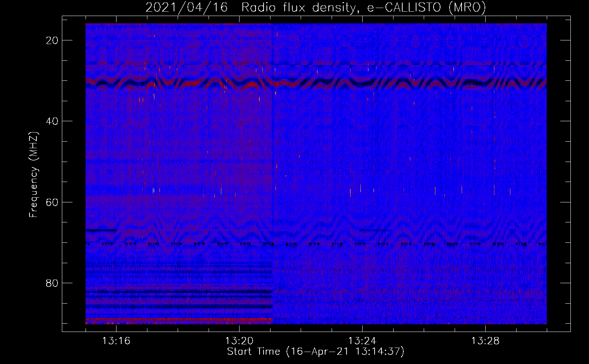Select the 13:24 time tick label

362,341
